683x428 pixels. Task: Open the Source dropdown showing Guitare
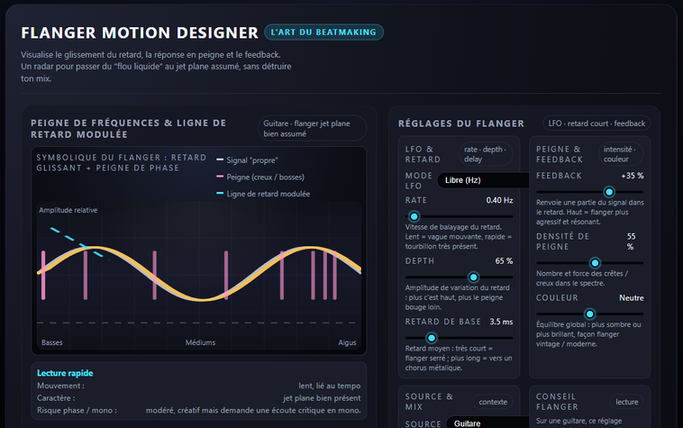click(x=488, y=423)
